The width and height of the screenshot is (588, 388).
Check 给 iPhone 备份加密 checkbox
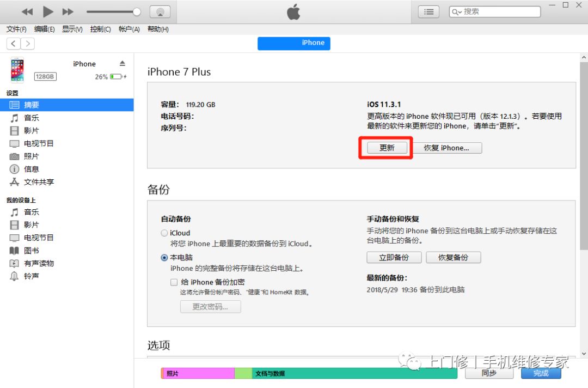pyautogui.click(x=174, y=282)
